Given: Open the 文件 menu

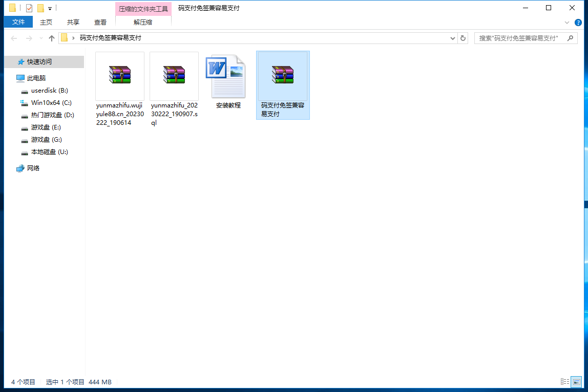Looking at the screenshot, I should tap(18, 22).
